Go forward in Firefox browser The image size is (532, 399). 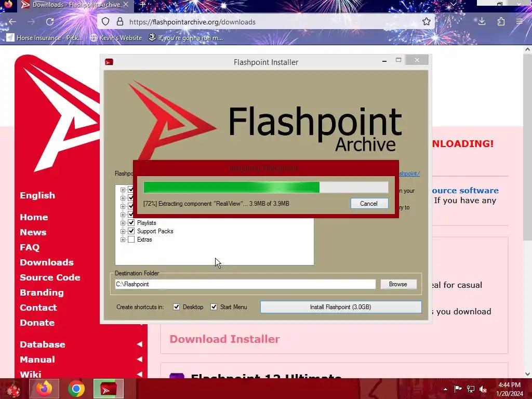point(31,22)
